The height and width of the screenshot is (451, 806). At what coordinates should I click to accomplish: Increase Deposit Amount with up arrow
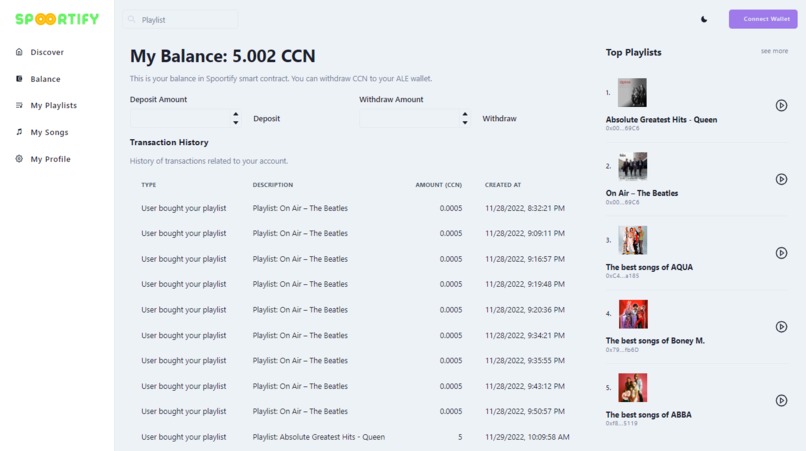[x=235, y=114]
